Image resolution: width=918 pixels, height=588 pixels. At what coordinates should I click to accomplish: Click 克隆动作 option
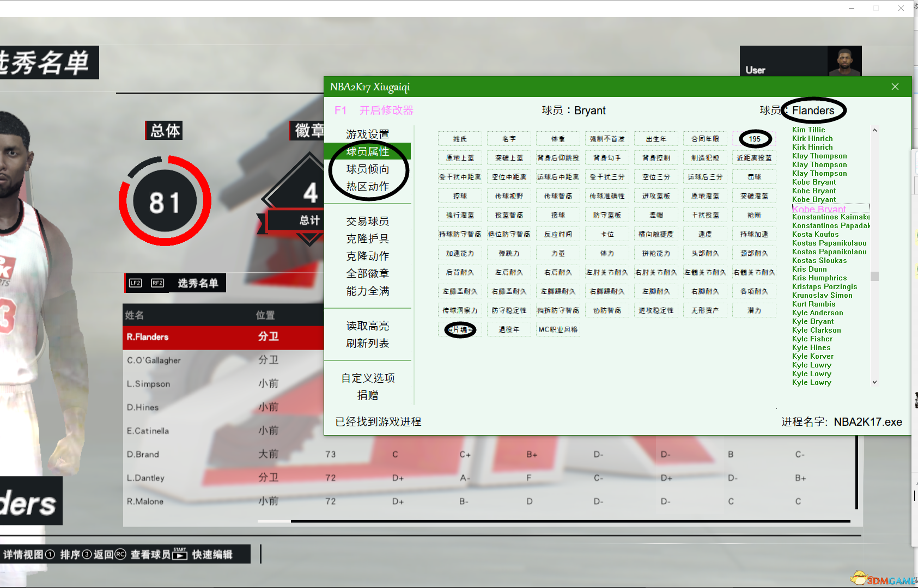(x=368, y=256)
